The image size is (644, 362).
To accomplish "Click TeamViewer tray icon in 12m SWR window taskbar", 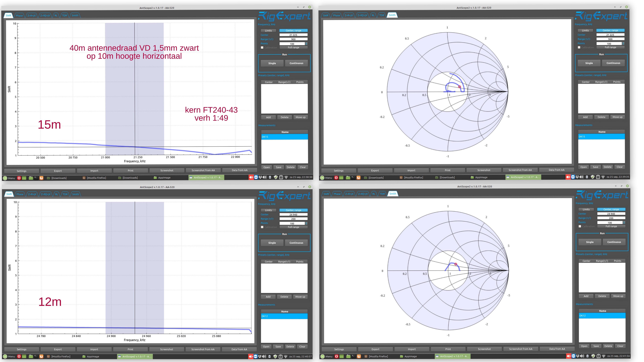I will (255, 356).
